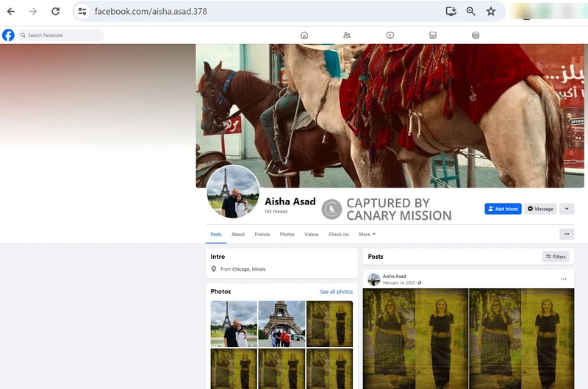Click the profile tabs three-dot options button
588x389 pixels.
tap(567, 234)
